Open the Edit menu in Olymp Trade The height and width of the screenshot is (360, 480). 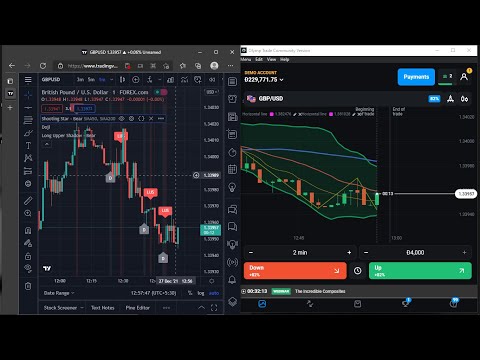259,59
